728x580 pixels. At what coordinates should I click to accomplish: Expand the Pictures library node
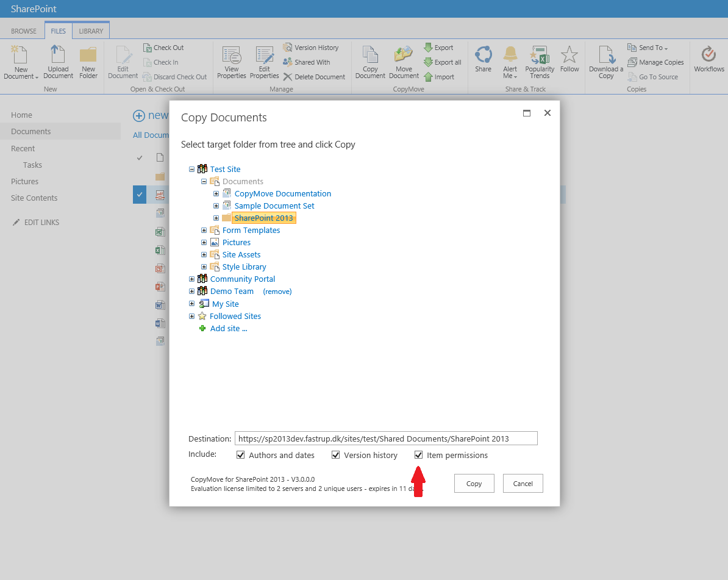[204, 242]
